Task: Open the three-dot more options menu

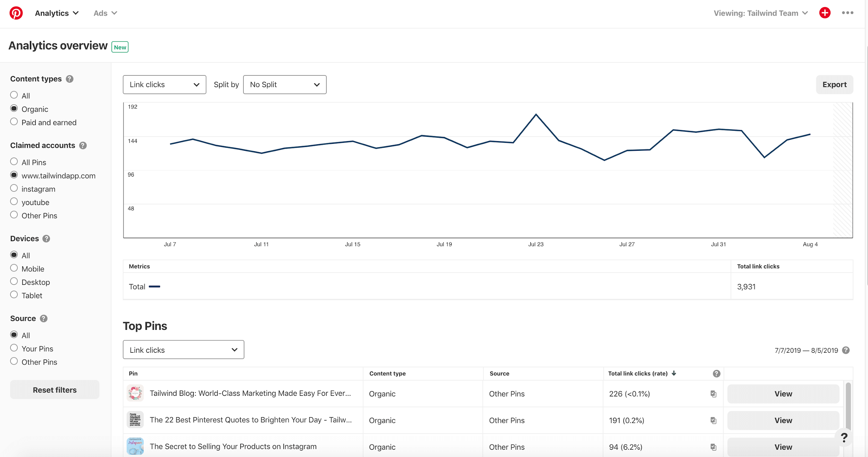Action: click(847, 13)
